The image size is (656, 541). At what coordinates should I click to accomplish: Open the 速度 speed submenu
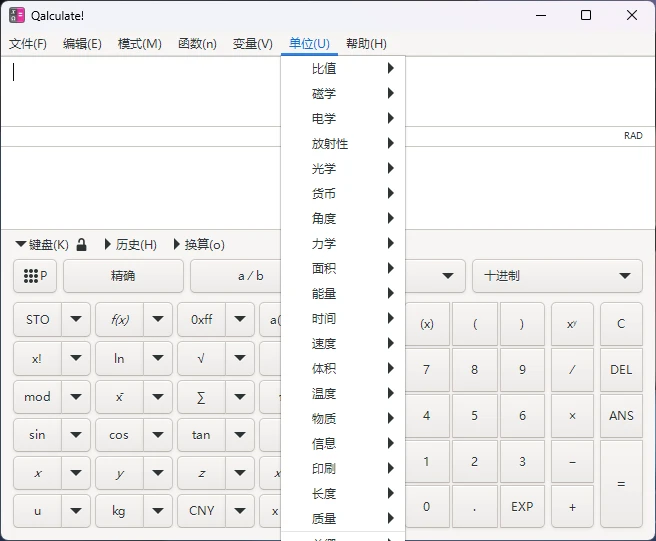tap(343, 344)
